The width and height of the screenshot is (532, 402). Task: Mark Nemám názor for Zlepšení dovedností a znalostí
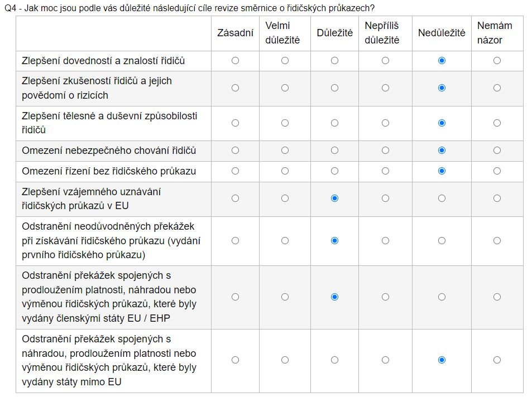pyautogui.click(x=497, y=60)
